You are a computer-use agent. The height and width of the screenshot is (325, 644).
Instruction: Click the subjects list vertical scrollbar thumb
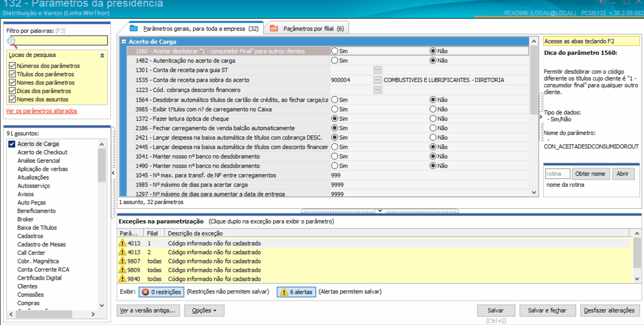[x=102, y=165]
